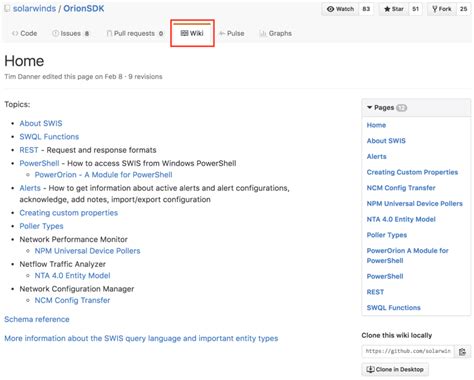Image resolution: width=474 pixels, height=380 pixels.
Task: Open NCM Config Transfer in Pages sidebar
Action: [401, 188]
